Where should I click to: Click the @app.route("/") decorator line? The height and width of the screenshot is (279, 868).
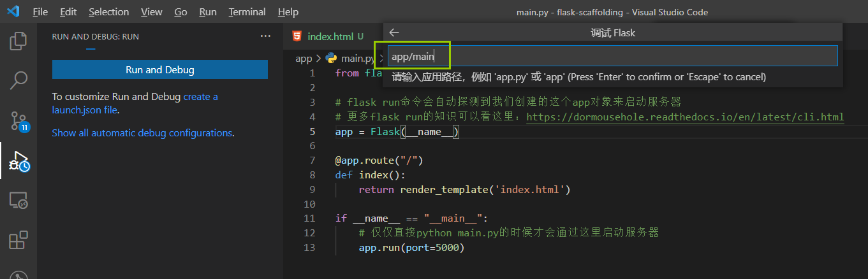coord(379,160)
